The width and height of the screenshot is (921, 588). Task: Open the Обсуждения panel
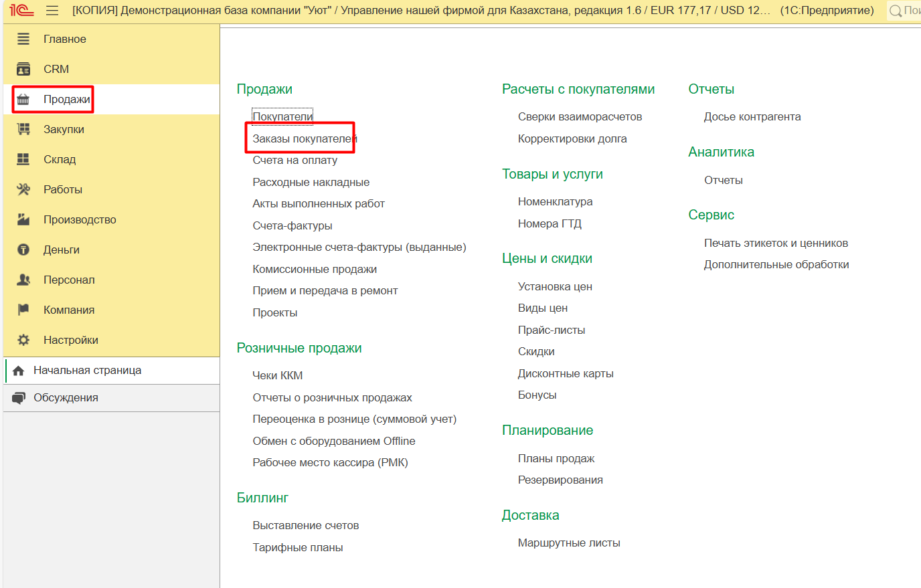pos(66,397)
